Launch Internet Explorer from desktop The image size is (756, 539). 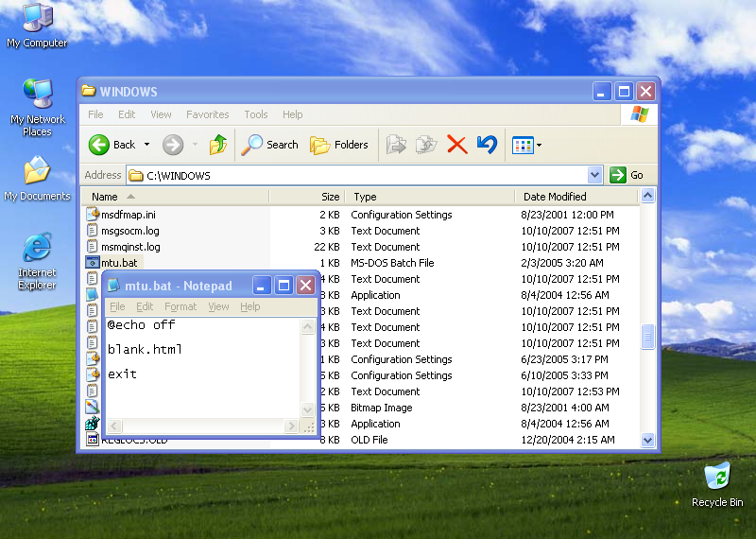[x=37, y=261]
